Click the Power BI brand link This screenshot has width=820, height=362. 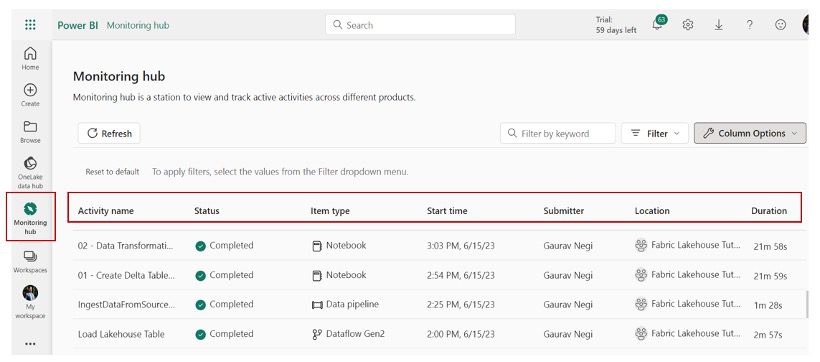pos(77,25)
